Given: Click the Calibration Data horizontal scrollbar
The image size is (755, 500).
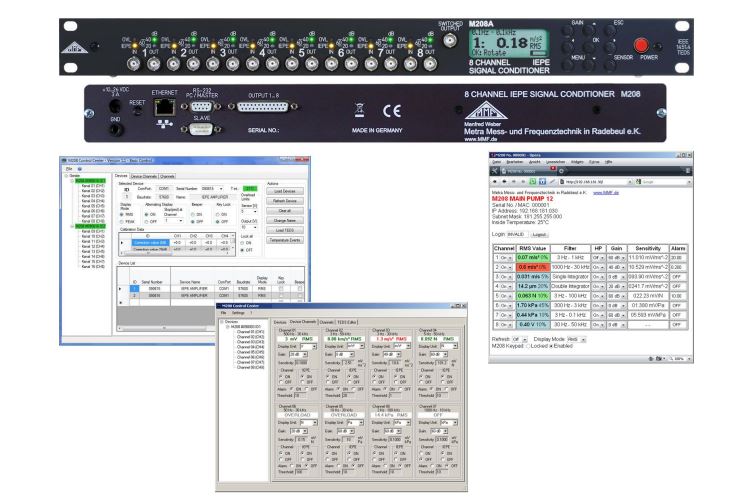Looking at the screenshot, I should pyautogui.click(x=176, y=254).
